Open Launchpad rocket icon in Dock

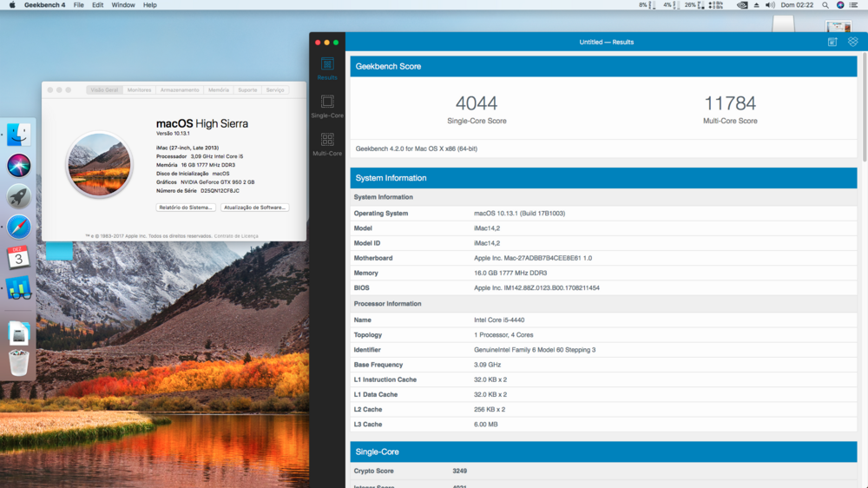tap(19, 196)
